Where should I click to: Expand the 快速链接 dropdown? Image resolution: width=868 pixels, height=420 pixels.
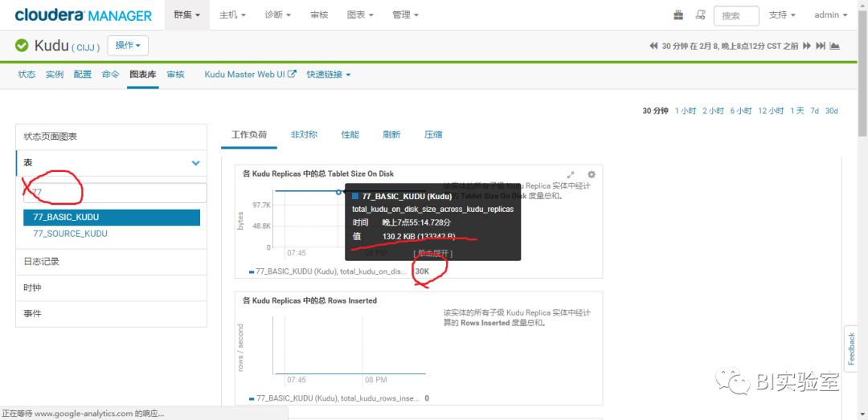pyautogui.click(x=329, y=74)
